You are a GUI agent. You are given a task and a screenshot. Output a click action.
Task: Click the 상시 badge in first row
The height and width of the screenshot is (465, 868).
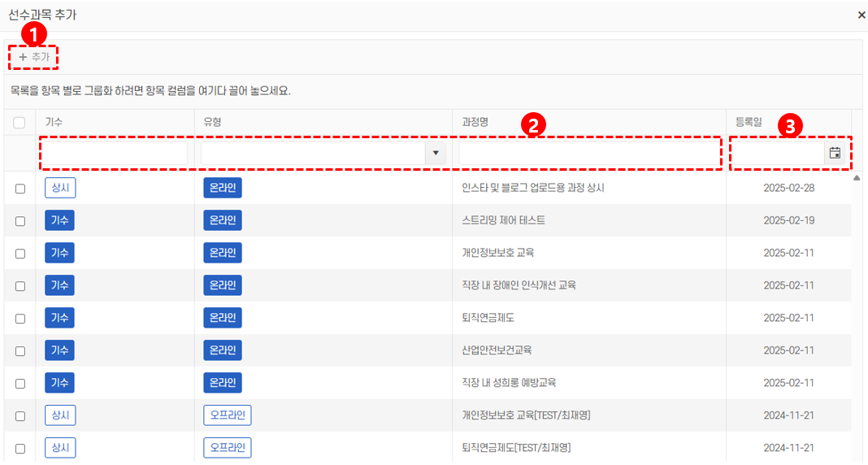(60, 188)
